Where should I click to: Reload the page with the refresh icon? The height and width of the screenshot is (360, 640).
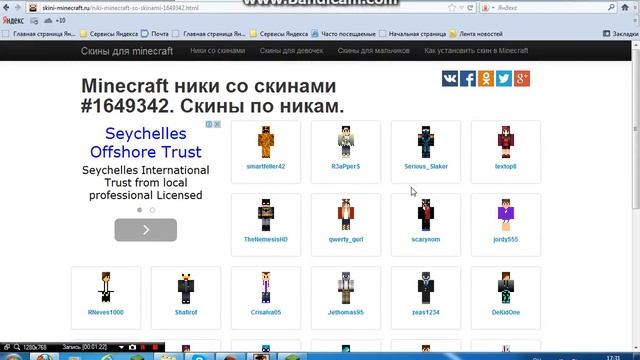pos(470,7)
